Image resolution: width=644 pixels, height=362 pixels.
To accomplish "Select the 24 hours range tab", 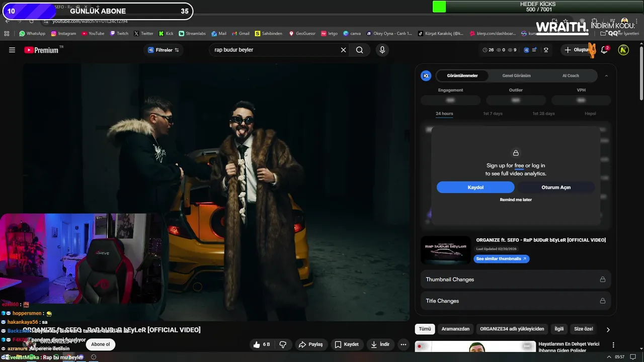I will point(444,114).
